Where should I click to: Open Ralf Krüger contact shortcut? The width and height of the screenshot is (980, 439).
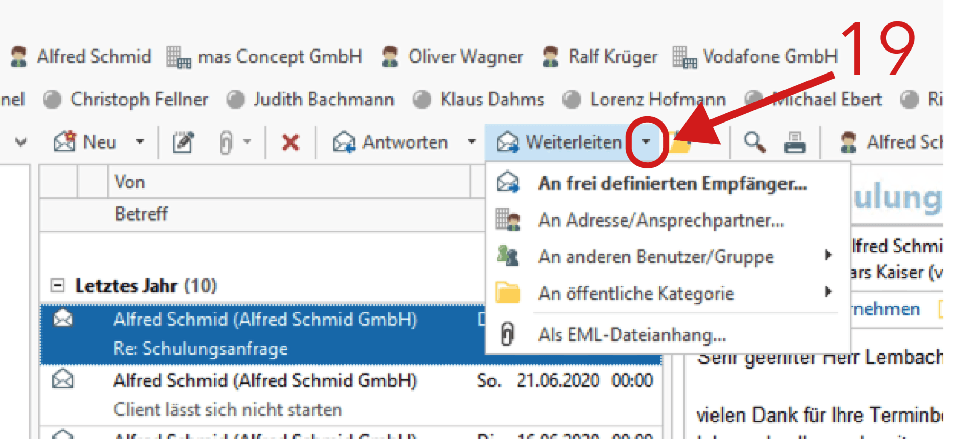tap(600, 56)
